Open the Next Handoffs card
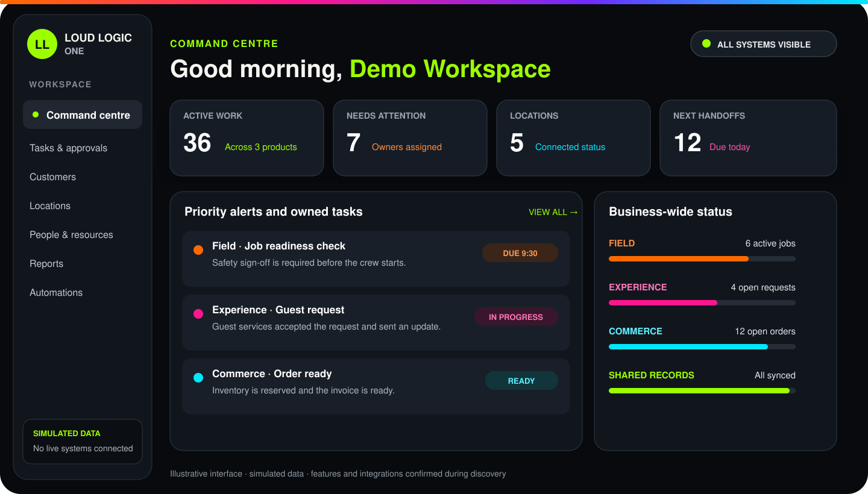This screenshot has width=868, height=494. coord(748,138)
